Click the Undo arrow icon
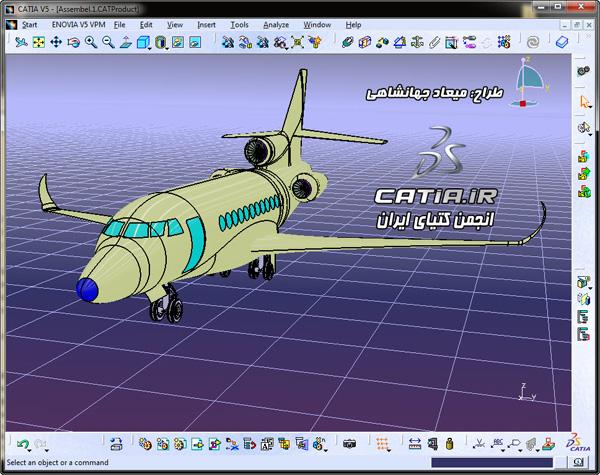600x475 pixels. pyautogui.click(x=23, y=444)
